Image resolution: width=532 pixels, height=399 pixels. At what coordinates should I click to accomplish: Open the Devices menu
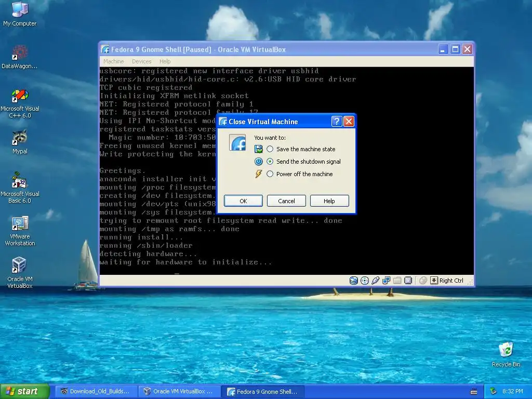pyautogui.click(x=141, y=61)
